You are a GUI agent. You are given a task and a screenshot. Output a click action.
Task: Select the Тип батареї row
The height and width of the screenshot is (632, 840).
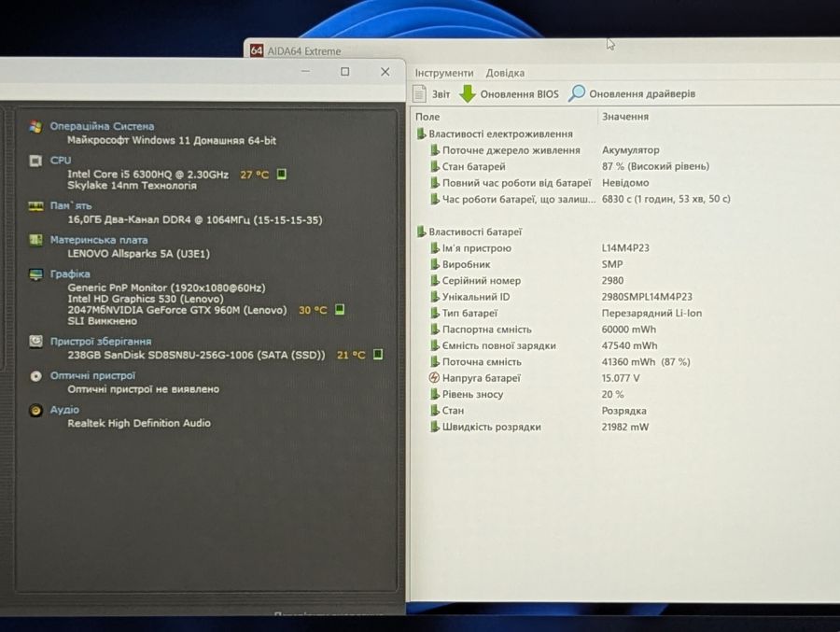point(567,313)
